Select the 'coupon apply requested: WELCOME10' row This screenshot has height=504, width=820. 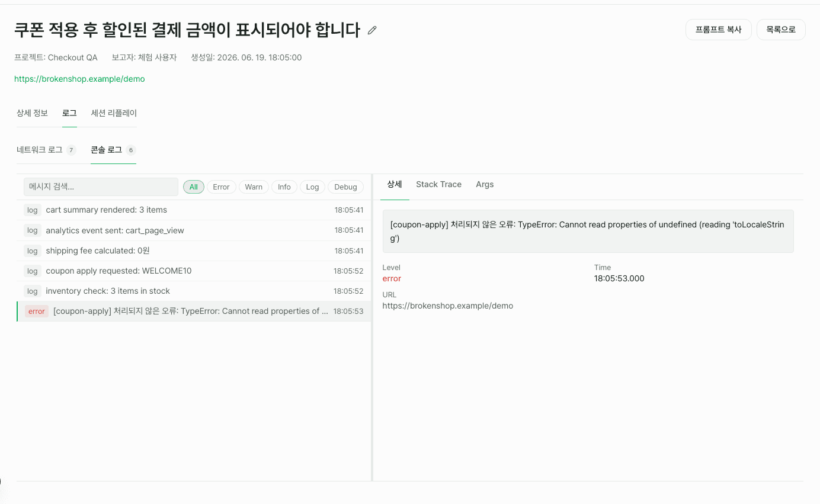point(194,271)
